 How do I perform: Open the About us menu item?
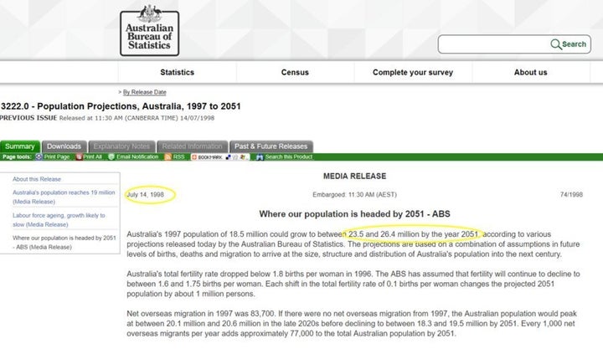(531, 72)
